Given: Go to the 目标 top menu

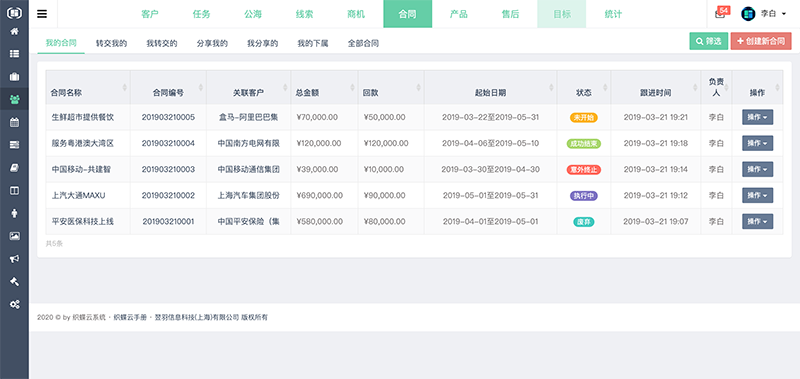Looking at the screenshot, I should (562, 14).
